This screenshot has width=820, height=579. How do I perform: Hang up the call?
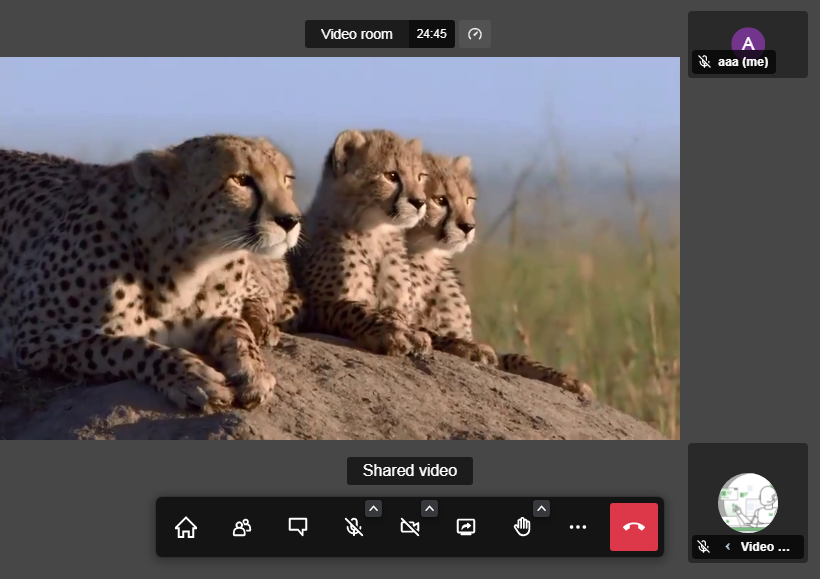[x=634, y=527]
